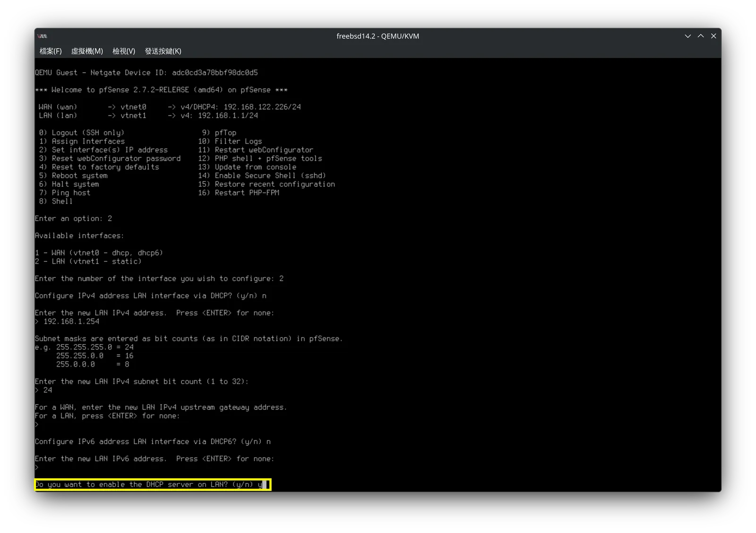Click the virt-manager app icon in title bar
The height and width of the screenshot is (533, 756).
(43, 36)
